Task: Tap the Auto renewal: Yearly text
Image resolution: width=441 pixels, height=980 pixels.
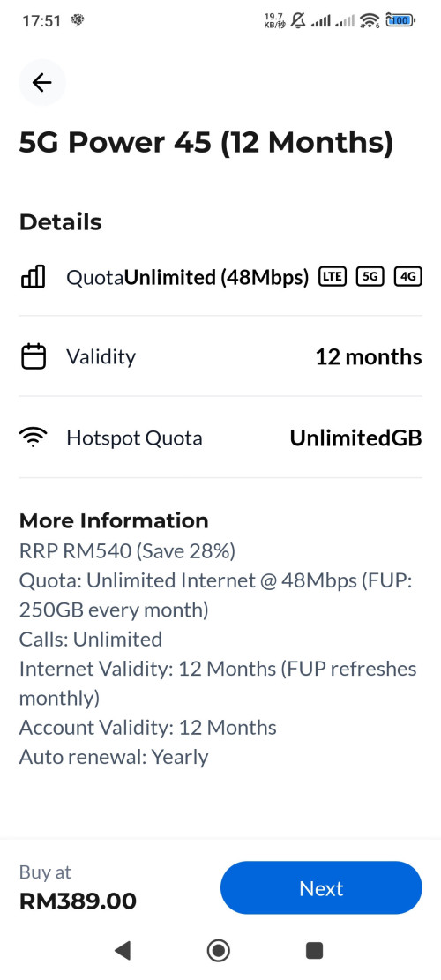Action: [x=114, y=757]
